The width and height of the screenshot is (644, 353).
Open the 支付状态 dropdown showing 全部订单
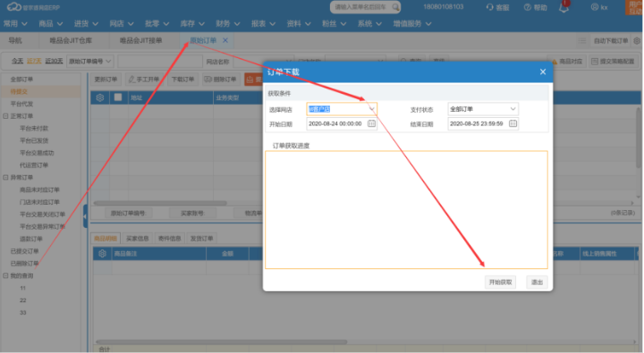483,109
